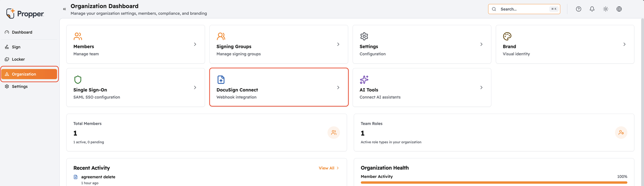Open help via question mark icon

[x=578, y=9]
